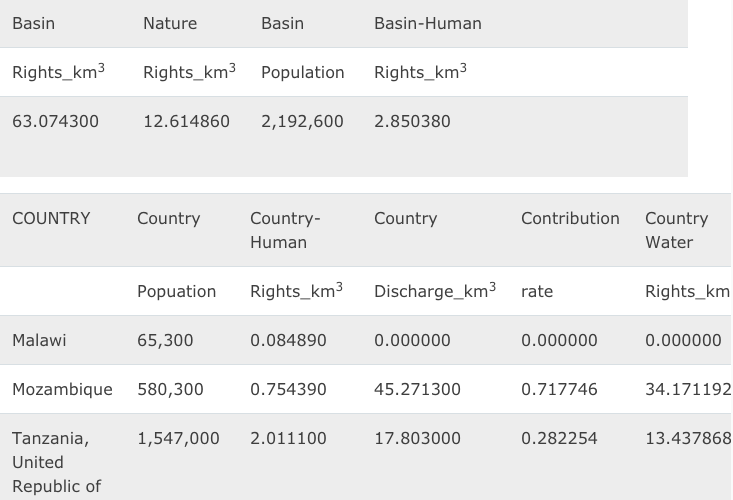Select the Discharge_km3 subheader cell
The image size is (733, 500).
tap(435, 291)
